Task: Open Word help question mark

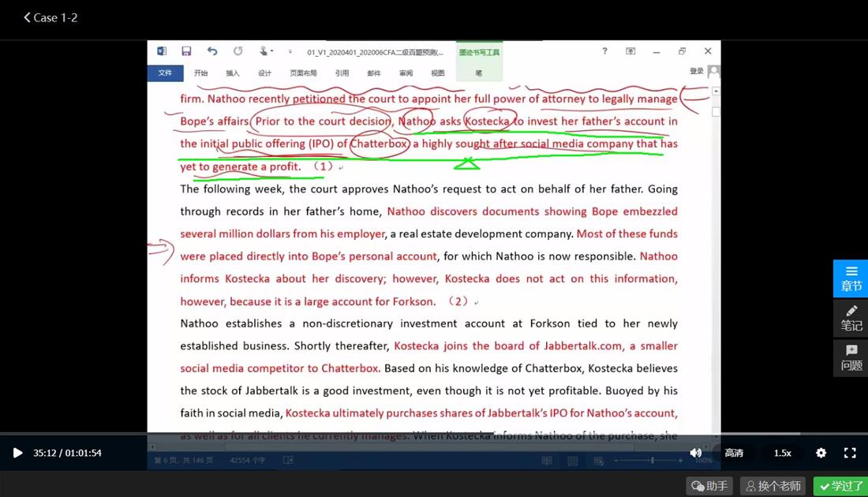Action: click(604, 51)
